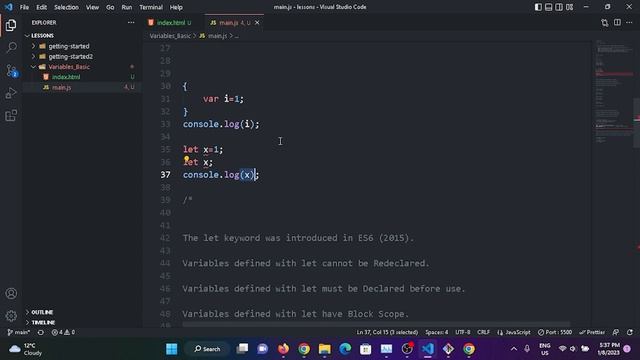
Task: Switch to the index.html tab
Action: point(173,23)
